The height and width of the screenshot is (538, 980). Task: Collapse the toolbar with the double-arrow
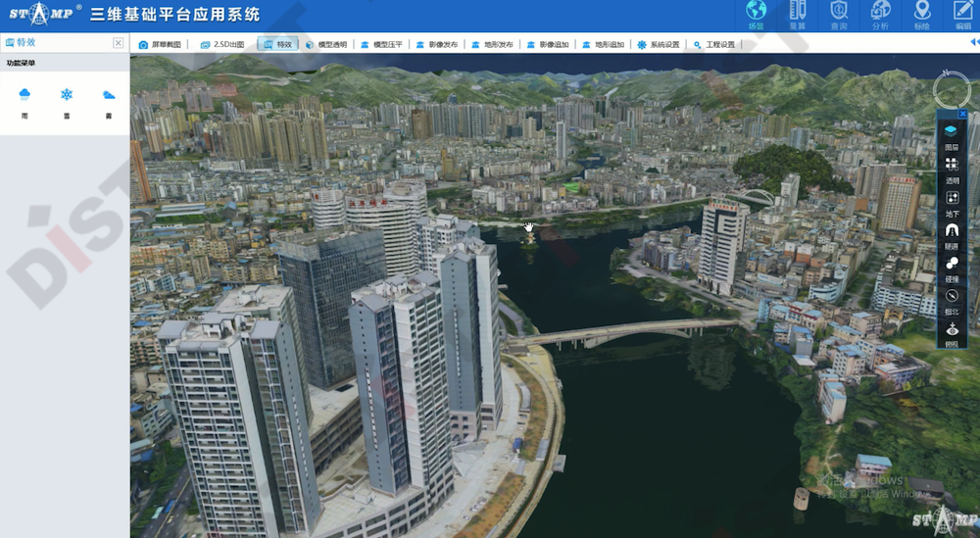974,43
